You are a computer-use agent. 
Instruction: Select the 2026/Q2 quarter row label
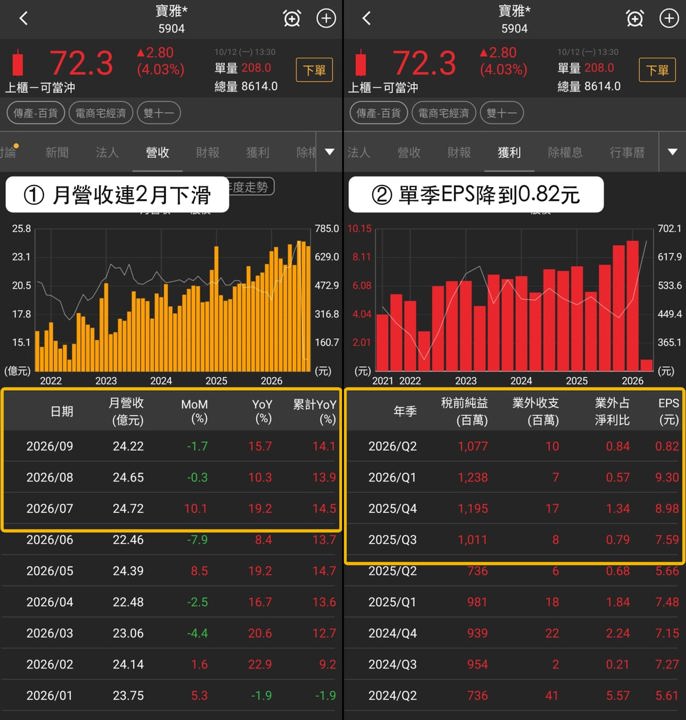click(393, 446)
